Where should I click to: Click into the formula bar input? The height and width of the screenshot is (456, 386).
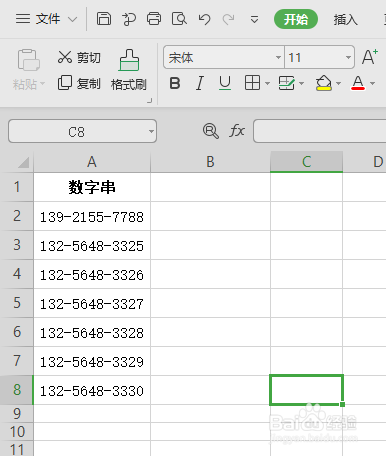click(319, 131)
